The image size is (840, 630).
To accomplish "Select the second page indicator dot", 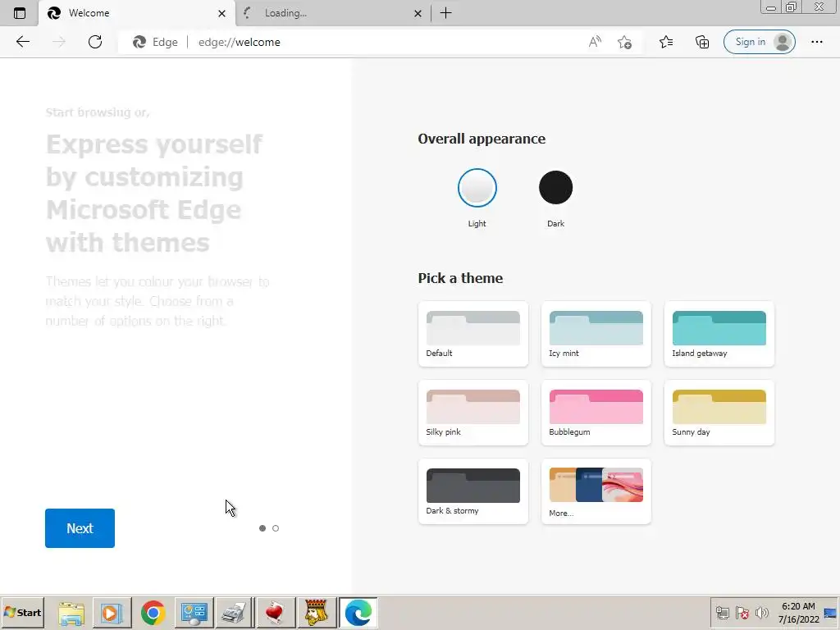I will [276, 528].
